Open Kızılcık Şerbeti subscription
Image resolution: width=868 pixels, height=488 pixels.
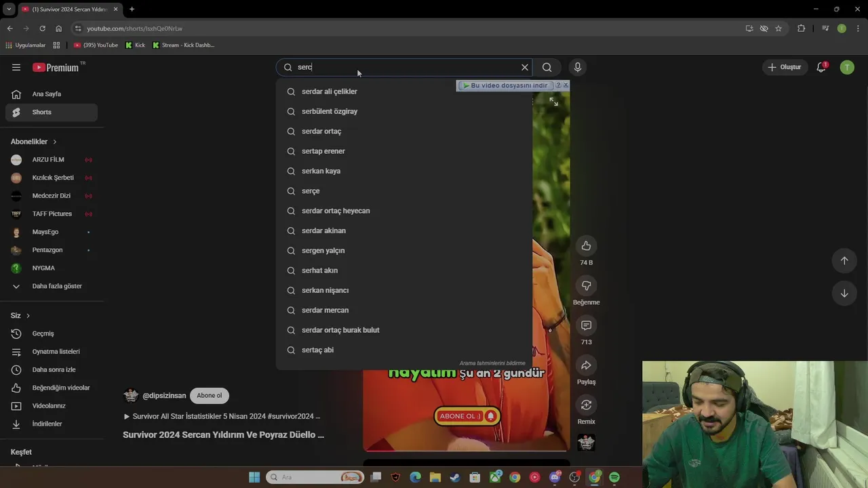click(52, 178)
